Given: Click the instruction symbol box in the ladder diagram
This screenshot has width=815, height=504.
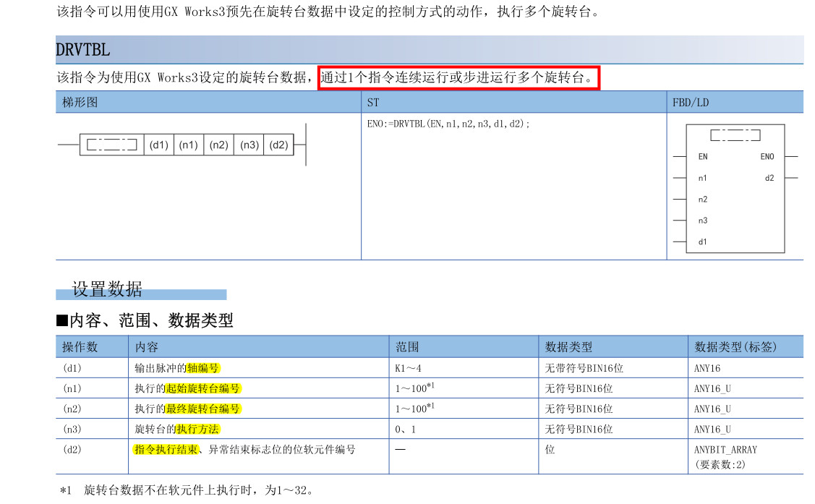Looking at the screenshot, I should coord(111,145).
